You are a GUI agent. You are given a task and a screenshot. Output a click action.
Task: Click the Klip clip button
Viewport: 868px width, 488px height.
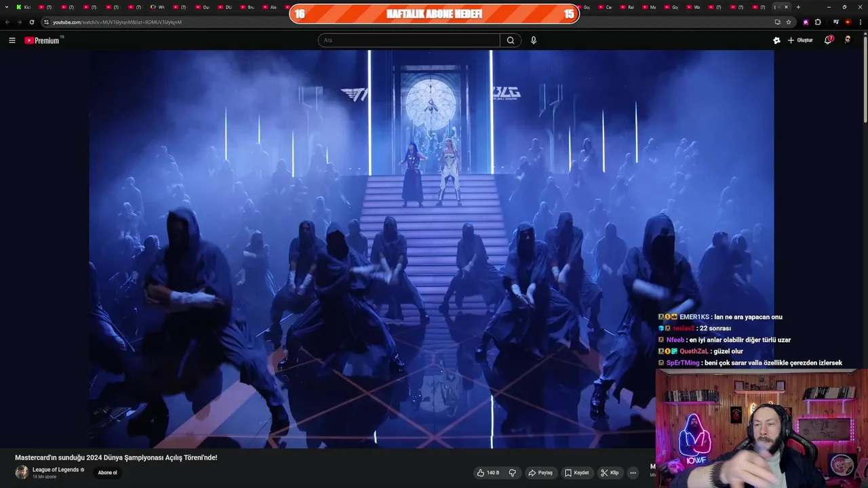point(610,472)
